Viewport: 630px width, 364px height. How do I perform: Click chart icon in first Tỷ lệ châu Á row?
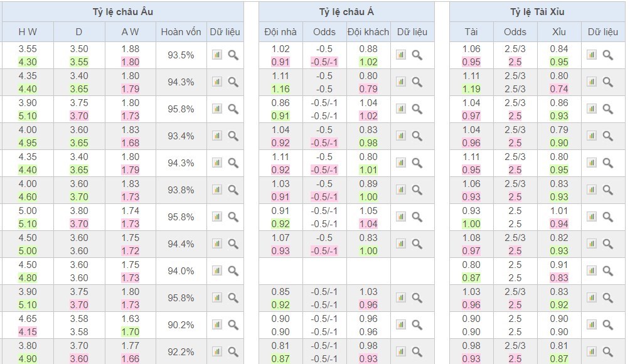[401, 55]
